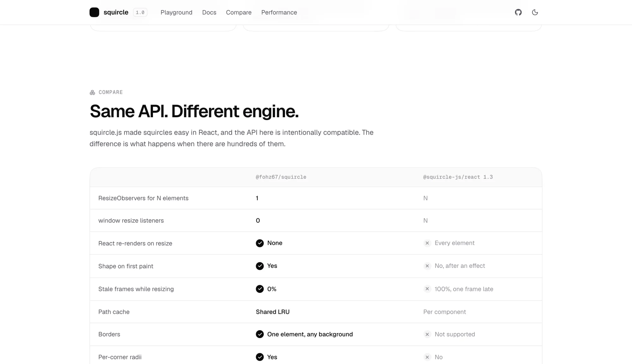The width and height of the screenshot is (632, 364).
Task: Click the Shape on first paint label
Action: (x=126, y=266)
